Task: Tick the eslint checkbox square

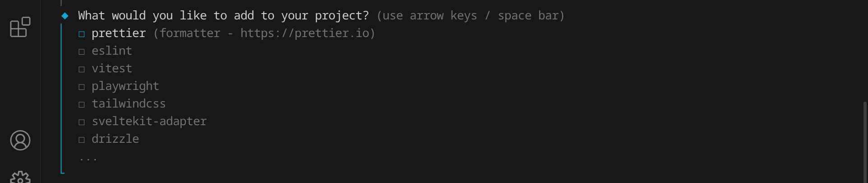Action: click(82, 52)
